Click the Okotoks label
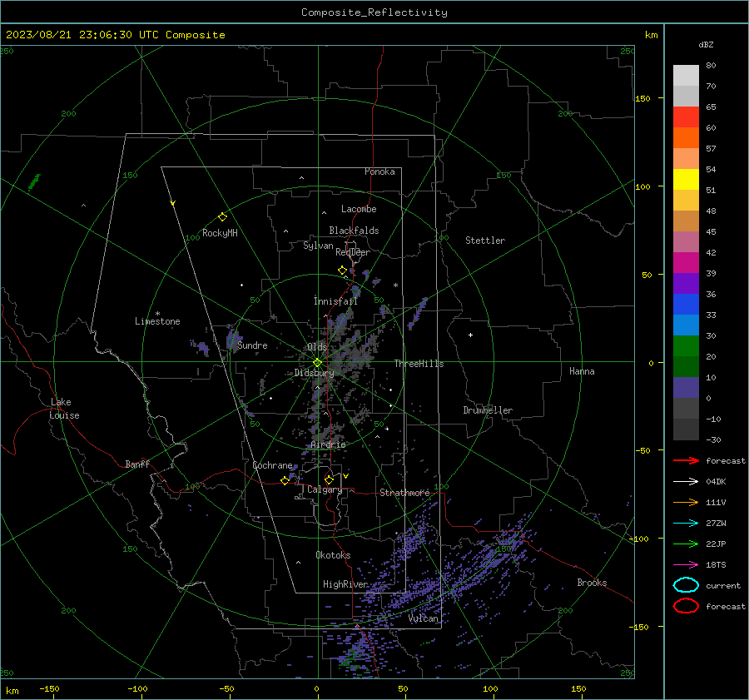Image resolution: width=749 pixels, height=700 pixels. pyautogui.click(x=333, y=555)
